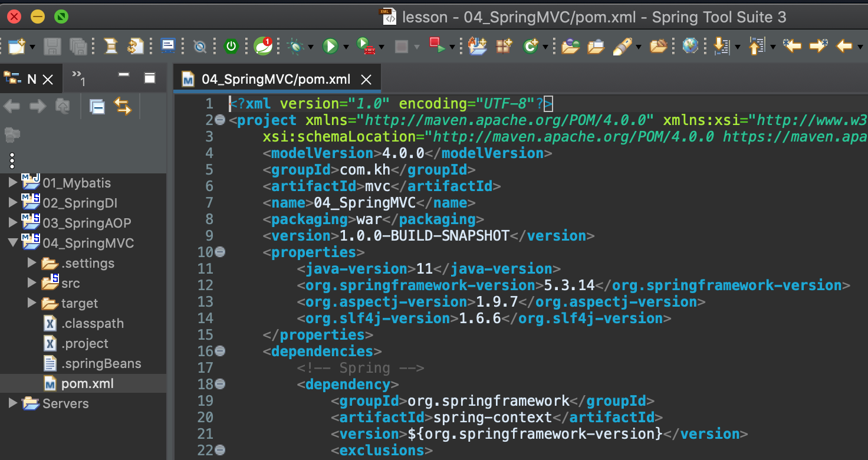Click the Open Type folder icon
The height and width of the screenshot is (460, 868).
[570, 46]
